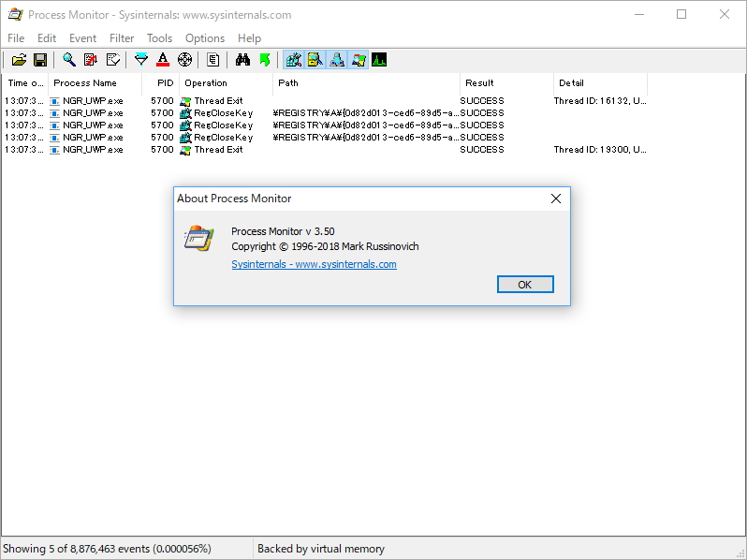The width and height of the screenshot is (747, 560).
Task: Toggle Show Registry Activity toolbar button
Action: [x=294, y=60]
